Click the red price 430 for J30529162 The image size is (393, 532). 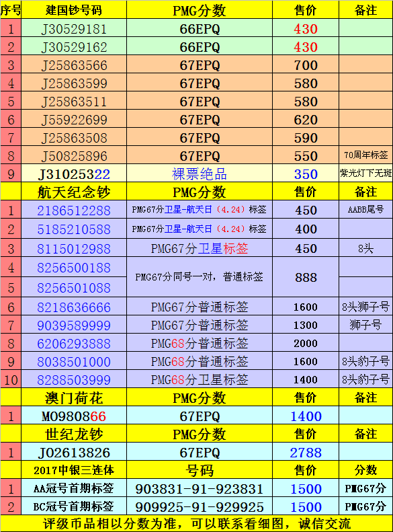point(306,46)
